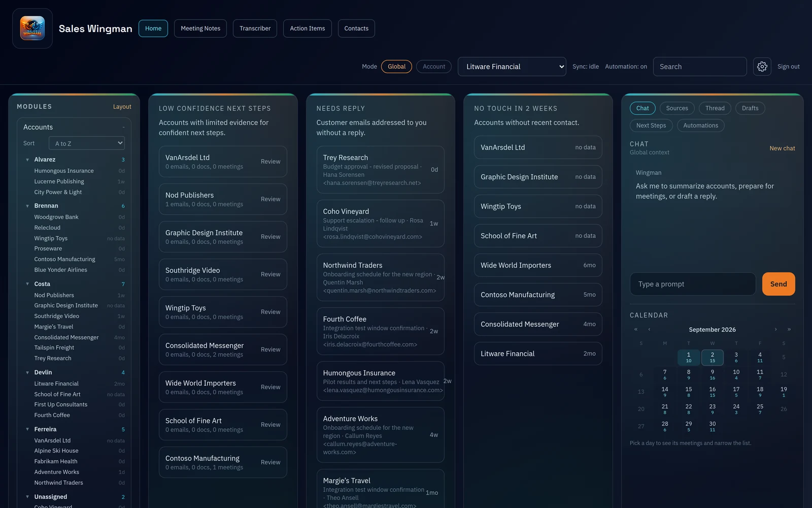Click Review for Southridge Video

[270, 274]
